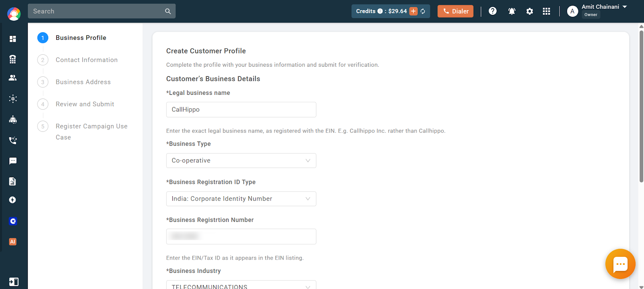Viewport: 644px width, 289px height.
Task: Click the Credits $29.64 label
Action: click(382, 11)
